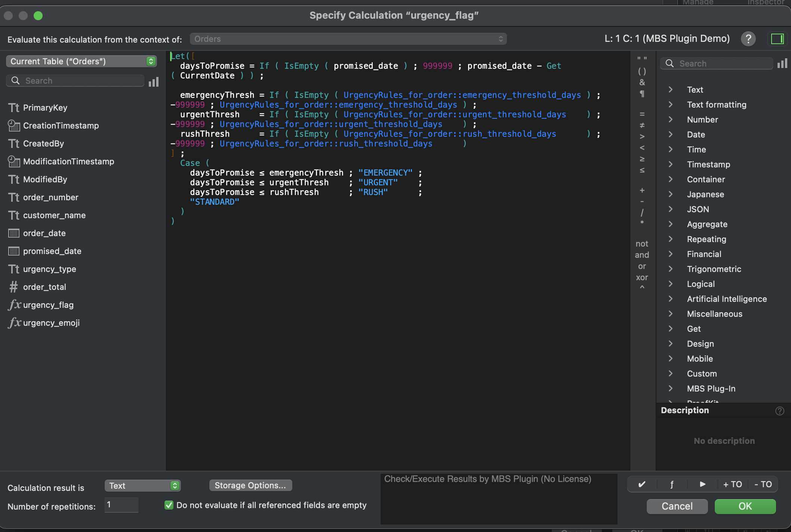Click the help question mark button

click(x=748, y=39)
